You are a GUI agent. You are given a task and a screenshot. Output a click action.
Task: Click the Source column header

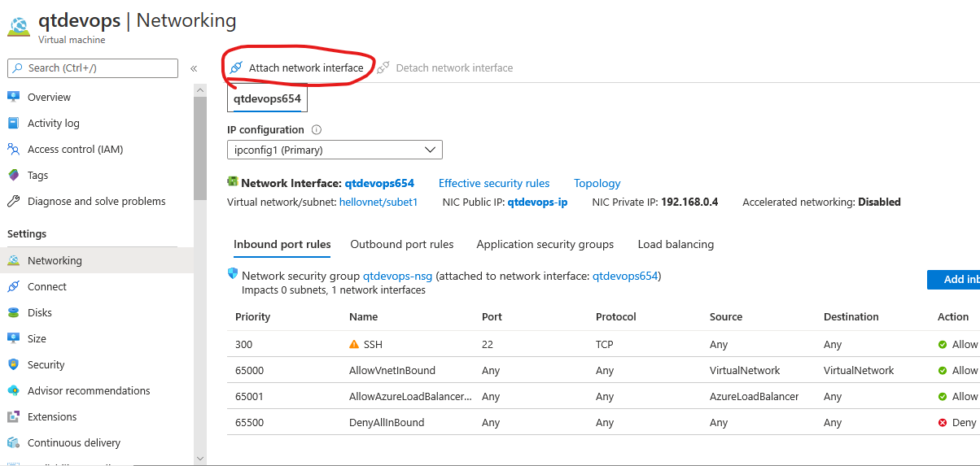click(x=726, y=316)
